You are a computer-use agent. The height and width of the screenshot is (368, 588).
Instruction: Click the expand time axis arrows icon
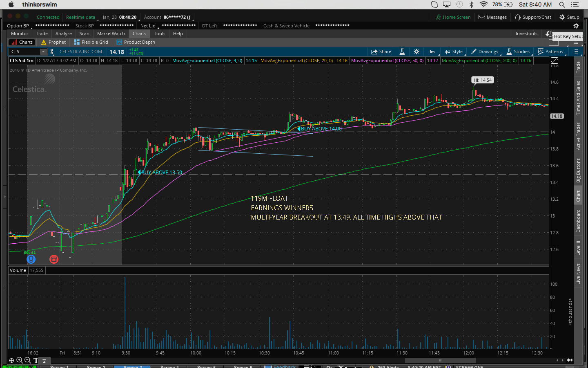[x=570, y=360]
